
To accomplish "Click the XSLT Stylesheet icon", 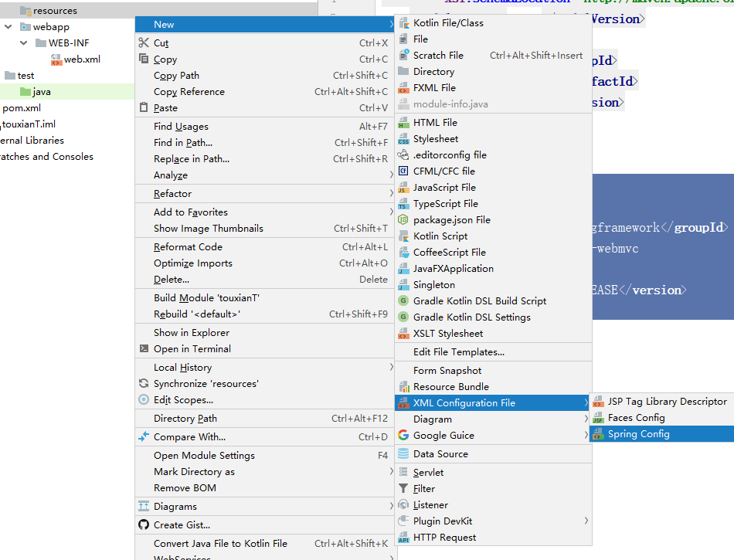I will 403,334.
